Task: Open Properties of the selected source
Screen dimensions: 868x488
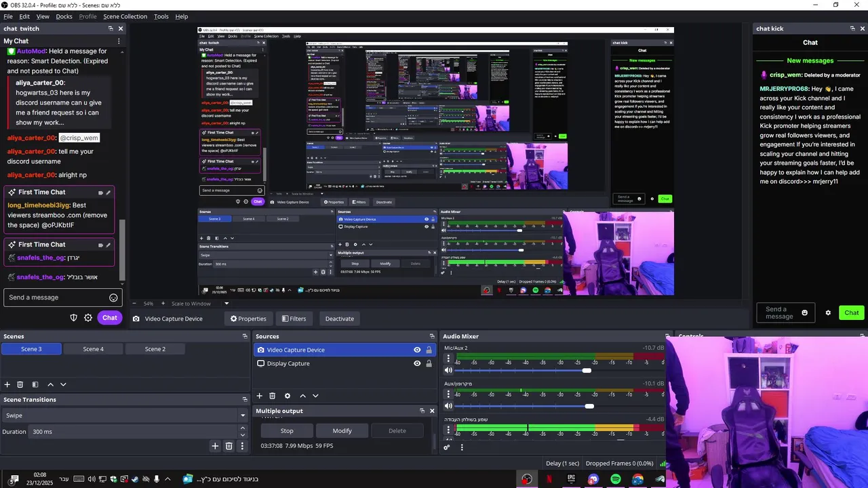Action: [248, 319]
